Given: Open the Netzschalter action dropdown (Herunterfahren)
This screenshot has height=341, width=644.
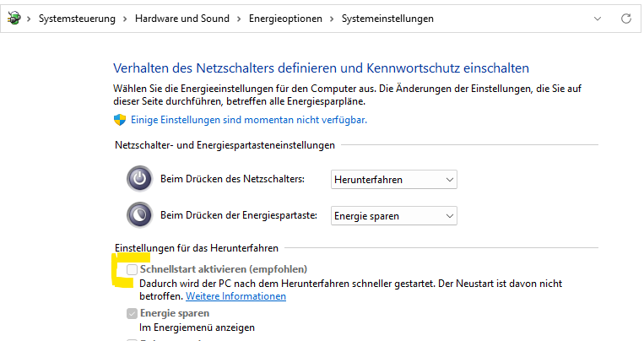Looking at the screenshot, I should click(x=393, y=180).
